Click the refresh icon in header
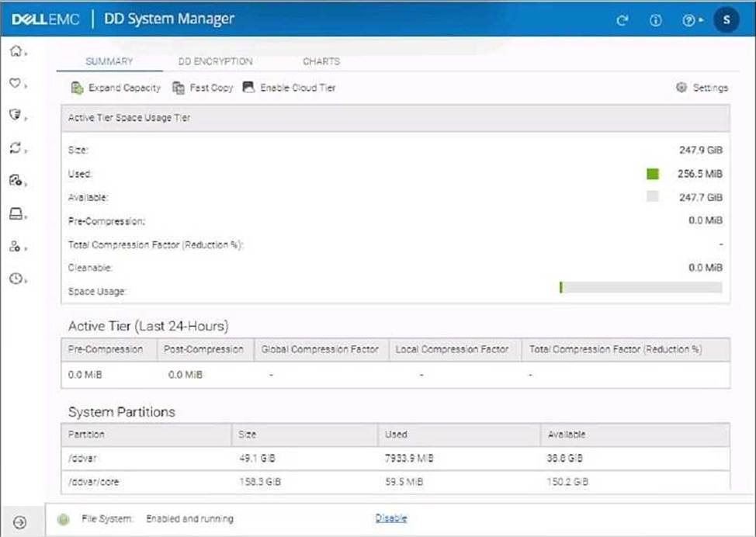This screenshot has height=537, width=756. tap(622, 20)
